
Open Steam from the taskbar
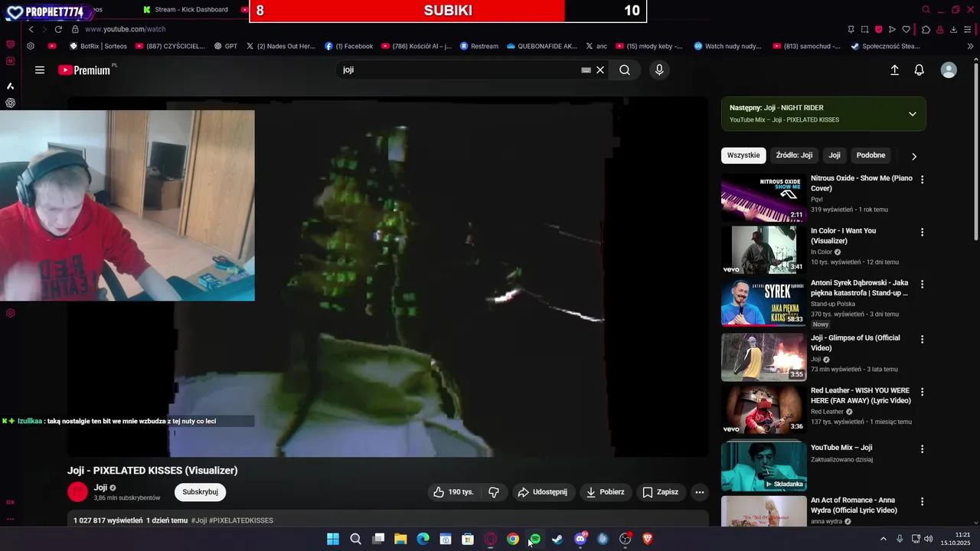557,539
